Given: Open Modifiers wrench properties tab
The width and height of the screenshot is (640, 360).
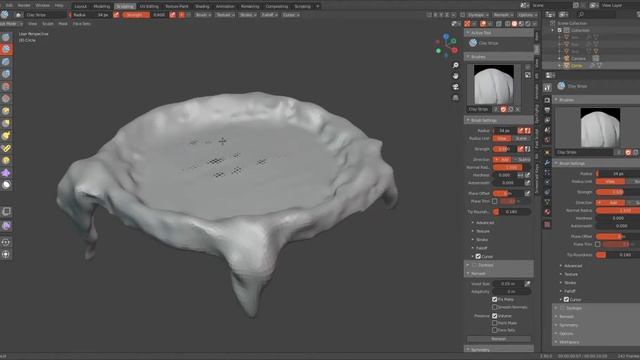Looking at the screenshot, I should (x=547, y=162).
